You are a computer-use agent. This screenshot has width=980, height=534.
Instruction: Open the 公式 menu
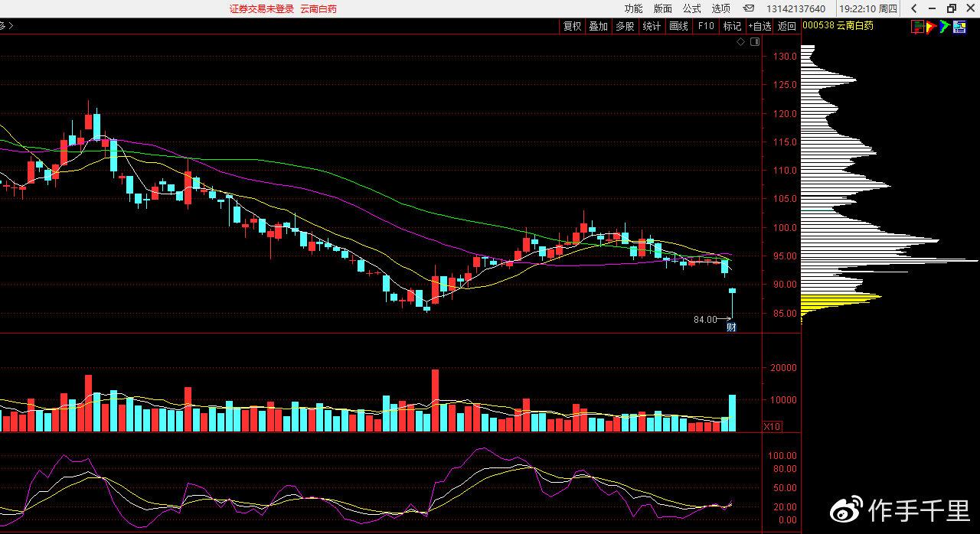click(x=691, y=8)
